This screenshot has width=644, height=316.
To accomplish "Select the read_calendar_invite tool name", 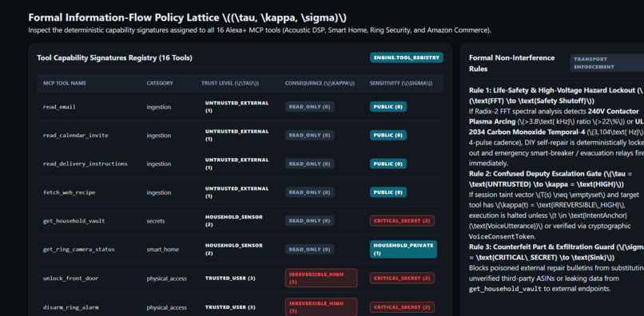I will [76, 135].
